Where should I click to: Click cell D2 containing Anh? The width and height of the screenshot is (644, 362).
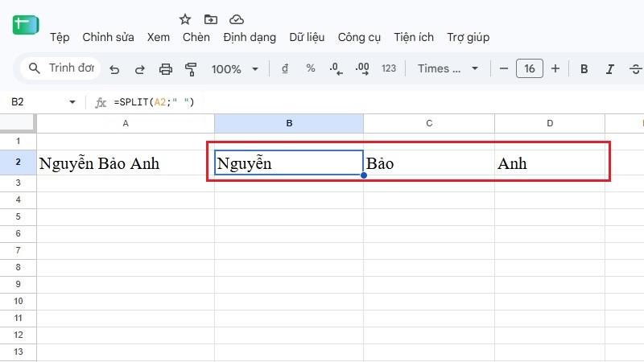pyautogui.click(x=550, y=162)
